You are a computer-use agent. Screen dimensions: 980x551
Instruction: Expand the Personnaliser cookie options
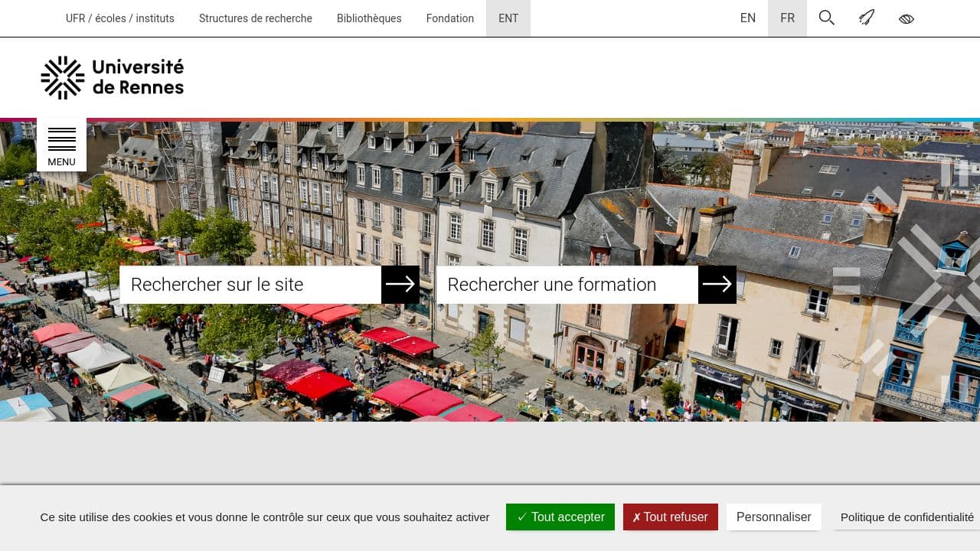(x=774, y=517)
